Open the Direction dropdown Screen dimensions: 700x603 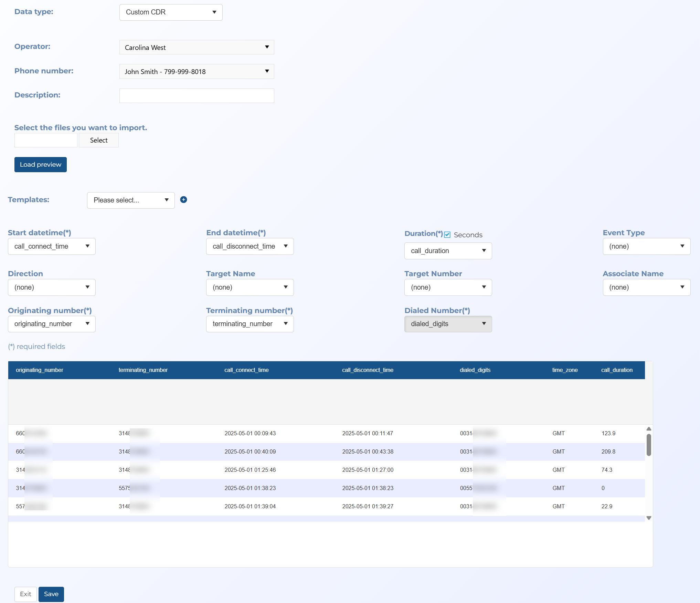52,288
